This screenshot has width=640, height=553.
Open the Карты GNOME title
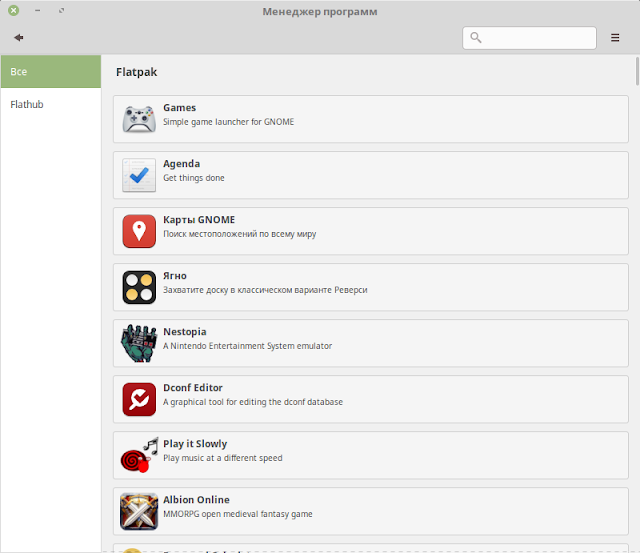199,220
